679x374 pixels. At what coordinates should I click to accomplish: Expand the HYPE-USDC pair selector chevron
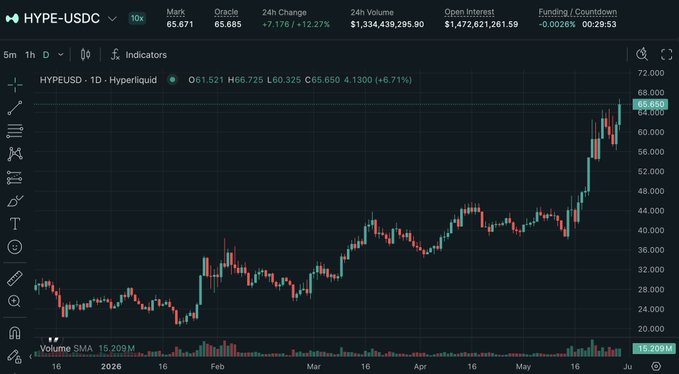pyautogui.click(x=112, y=19)
